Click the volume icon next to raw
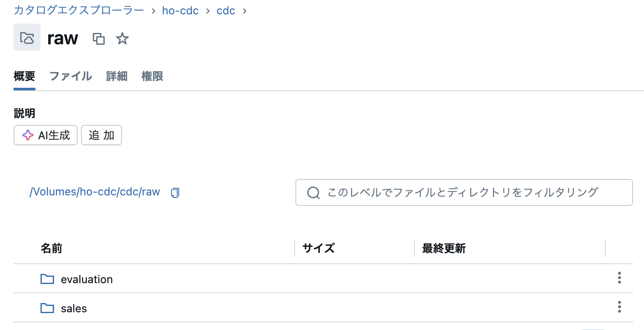The image size is (644, 330). point(27,38)
